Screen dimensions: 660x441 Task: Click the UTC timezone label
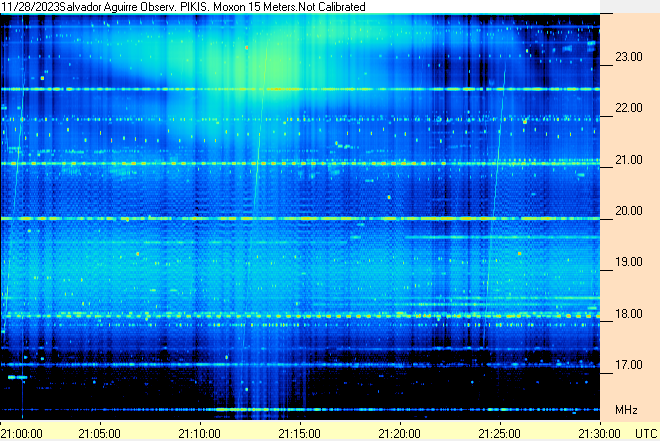tap(646, 433)
